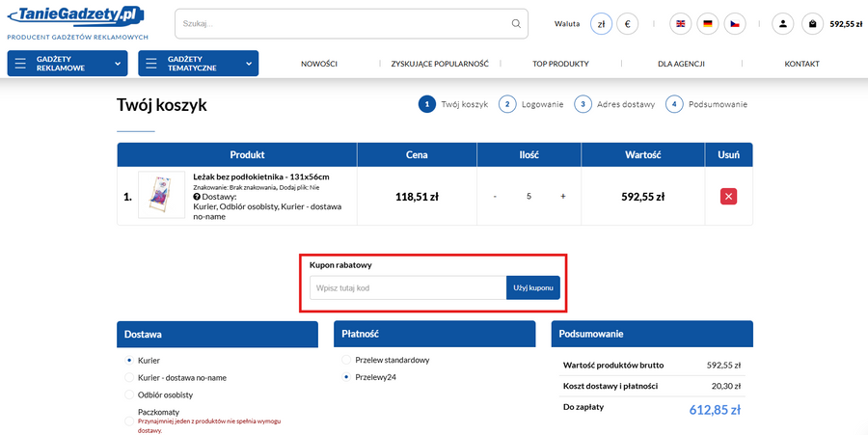Choose Odbiór osobisty delivery option
This screenshot has width=868, height=435.
[x=129, y=395]
